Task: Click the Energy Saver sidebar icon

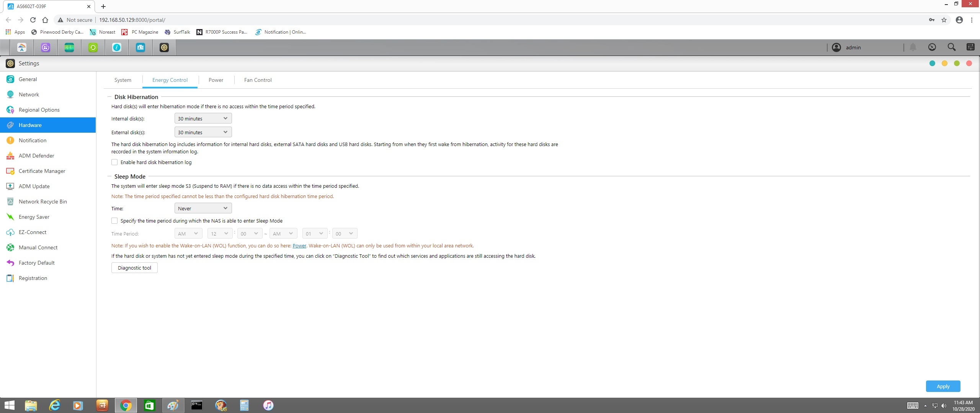Action: click(x=10, y=217)
